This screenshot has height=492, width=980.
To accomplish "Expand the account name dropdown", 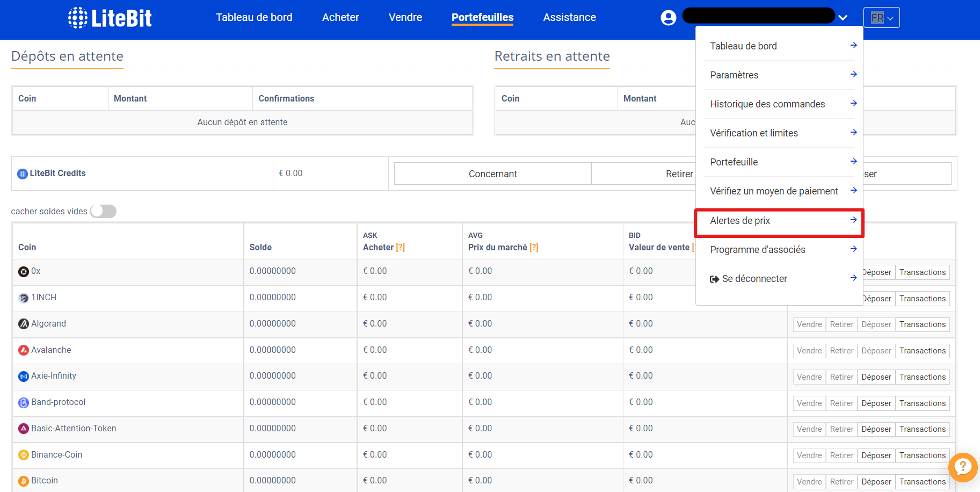I will pyautogui.click(x=843, y=17).
